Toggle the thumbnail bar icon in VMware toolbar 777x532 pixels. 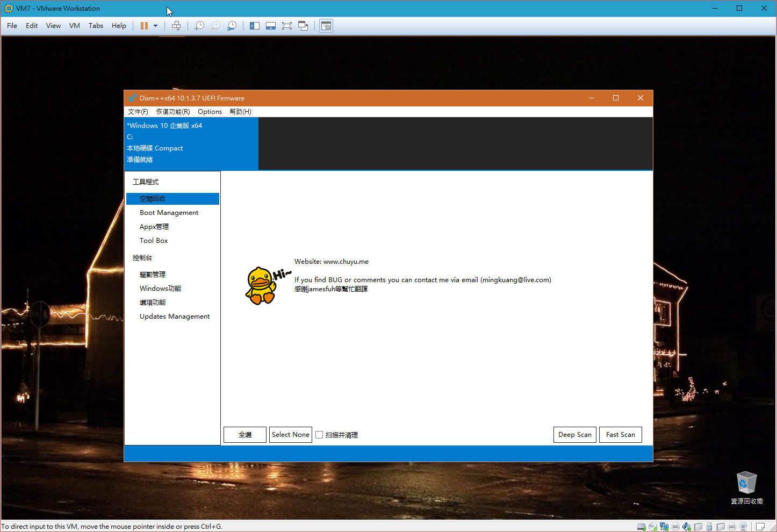point(271,26)
